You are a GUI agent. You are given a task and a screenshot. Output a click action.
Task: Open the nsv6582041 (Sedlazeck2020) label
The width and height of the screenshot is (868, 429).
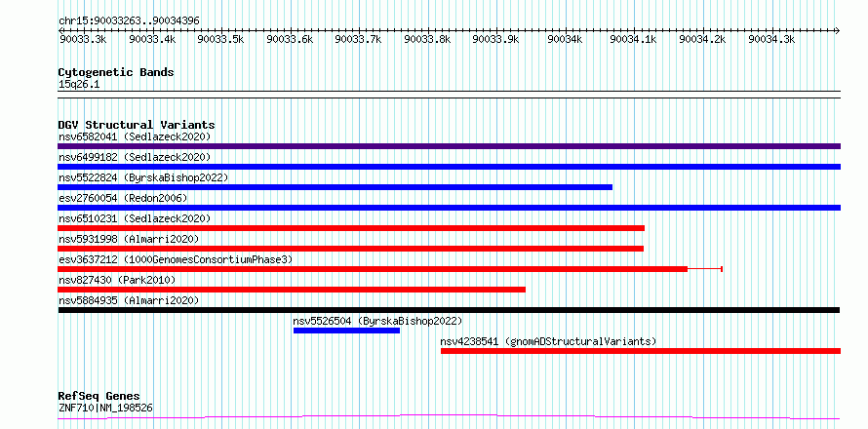click(135, 136)
